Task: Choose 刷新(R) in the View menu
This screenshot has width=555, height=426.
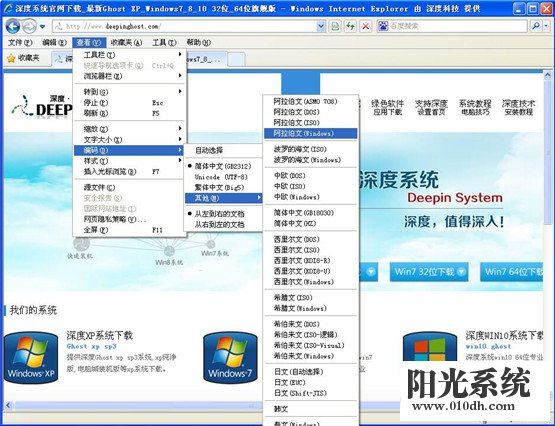Action: (130, 113)
